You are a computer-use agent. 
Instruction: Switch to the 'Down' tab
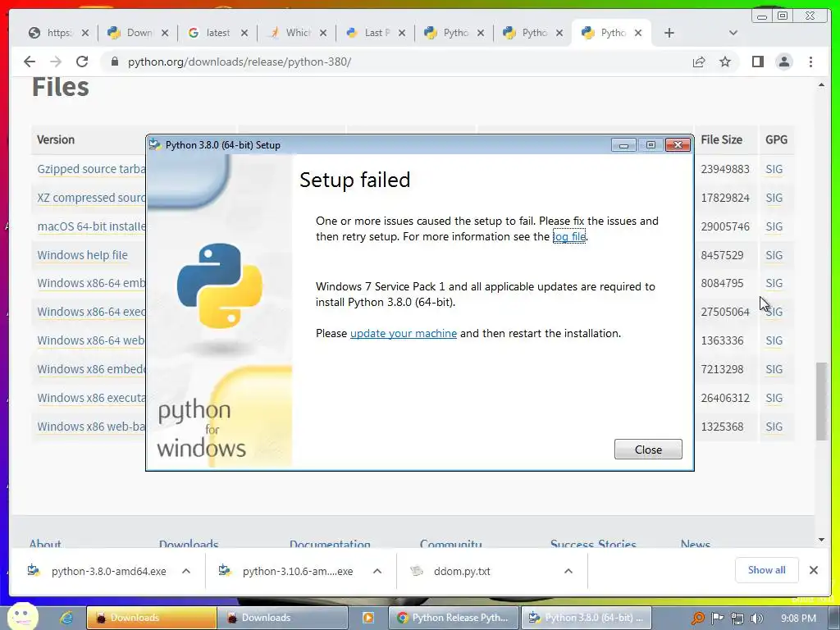point(139,33)
